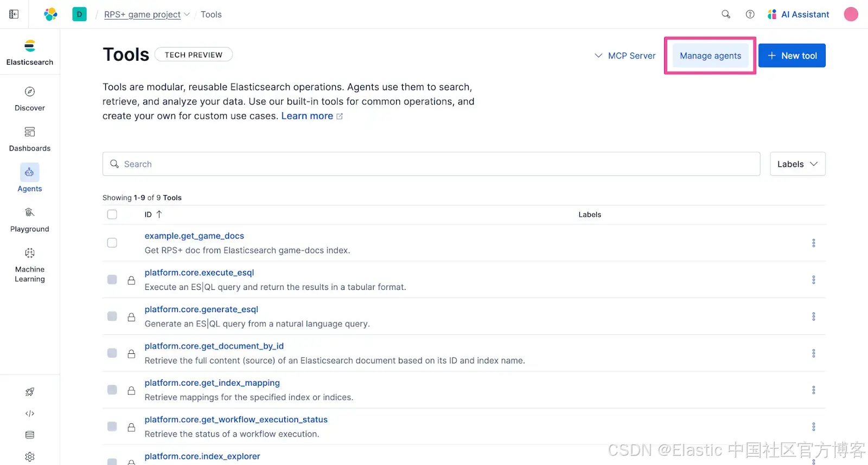Open the example.get_game_docs tool

pos(194,236)
